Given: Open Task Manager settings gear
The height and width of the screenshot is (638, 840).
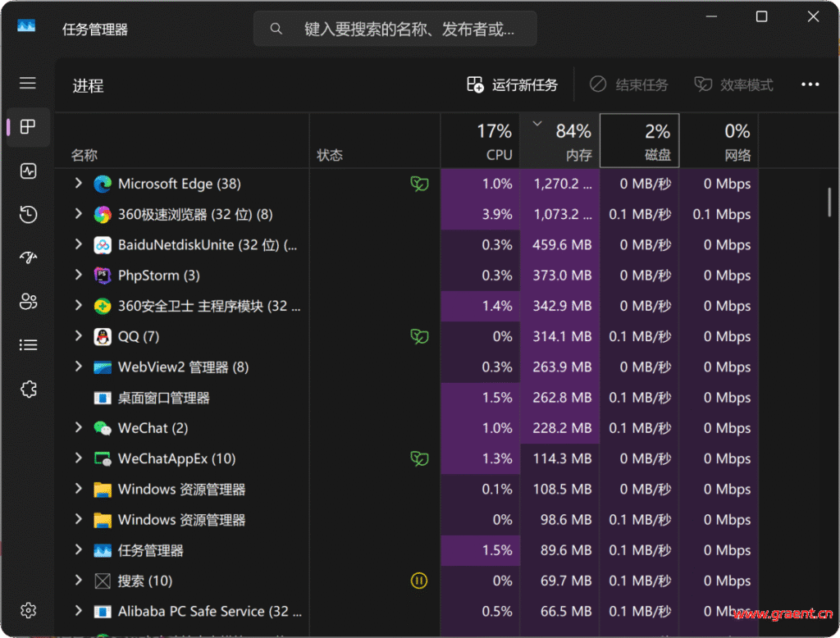Looking at the screenshot, I should [28, 610].
